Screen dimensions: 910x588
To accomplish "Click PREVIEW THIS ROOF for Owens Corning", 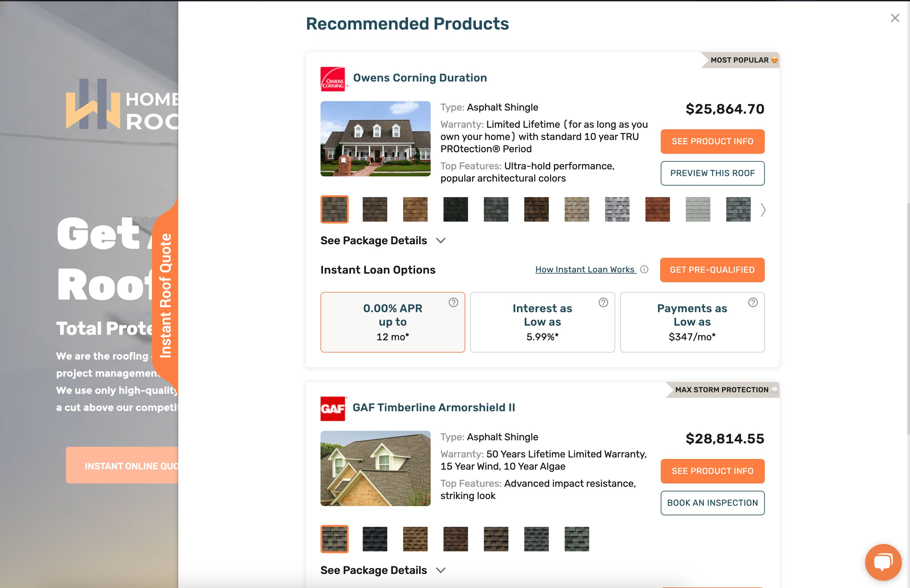I will [712, 173].
